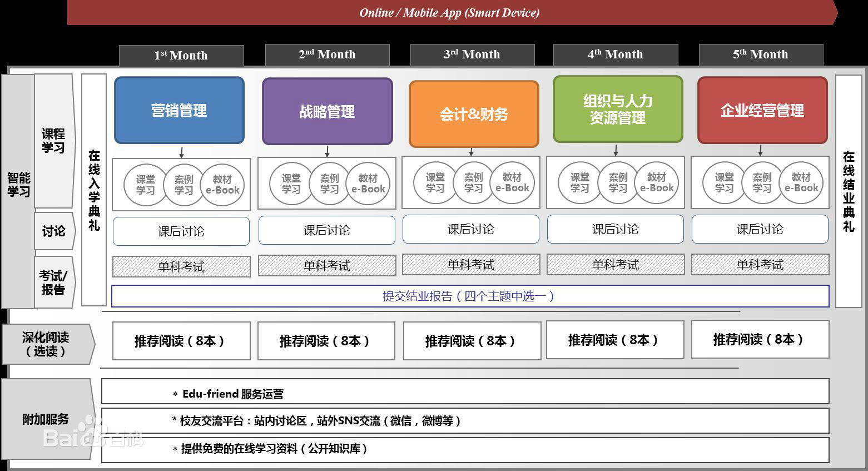Click the 会计&财务 course button
The height and width of the screenshot is (471, 868).
[x=473, y=112]
